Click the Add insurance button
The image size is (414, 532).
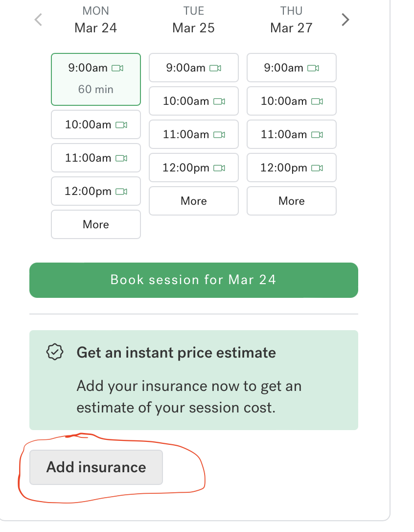click(96, 467)
